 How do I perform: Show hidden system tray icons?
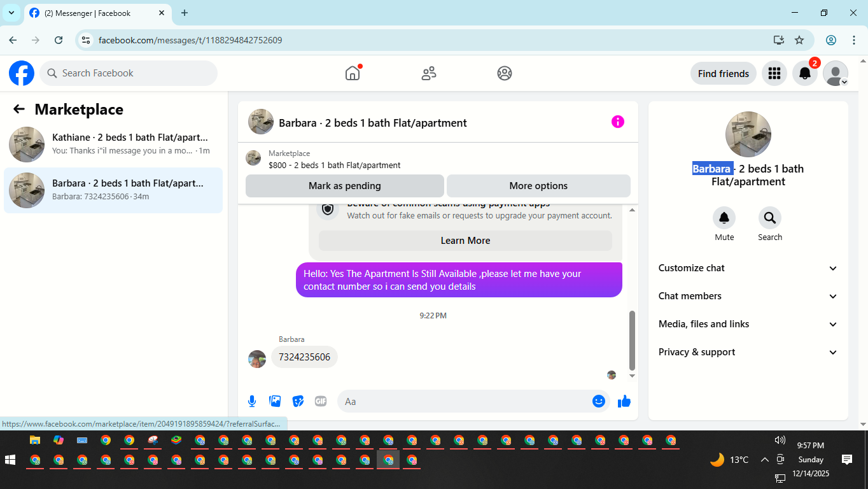coord(764,460)
